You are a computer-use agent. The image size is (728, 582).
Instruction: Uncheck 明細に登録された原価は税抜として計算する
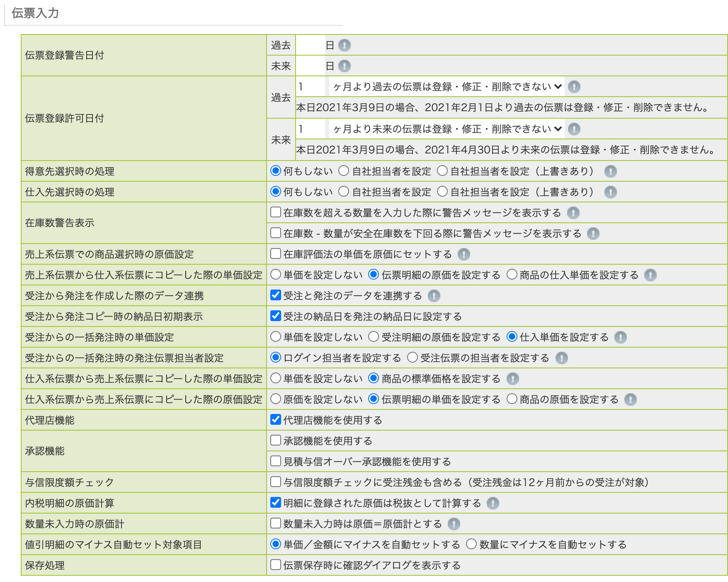coord(276,502)
